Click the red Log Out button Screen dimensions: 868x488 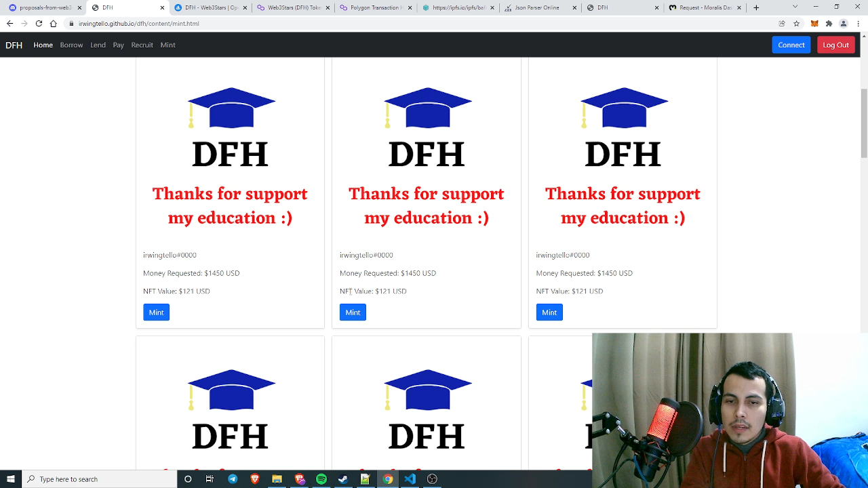pyautogui.click(x=835, y=45)
